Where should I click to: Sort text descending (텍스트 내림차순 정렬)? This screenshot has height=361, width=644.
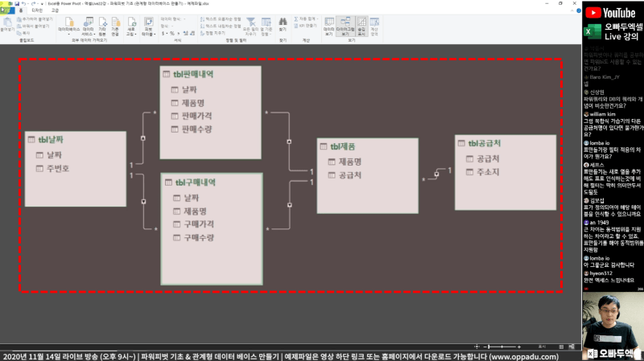coord(221,26)
